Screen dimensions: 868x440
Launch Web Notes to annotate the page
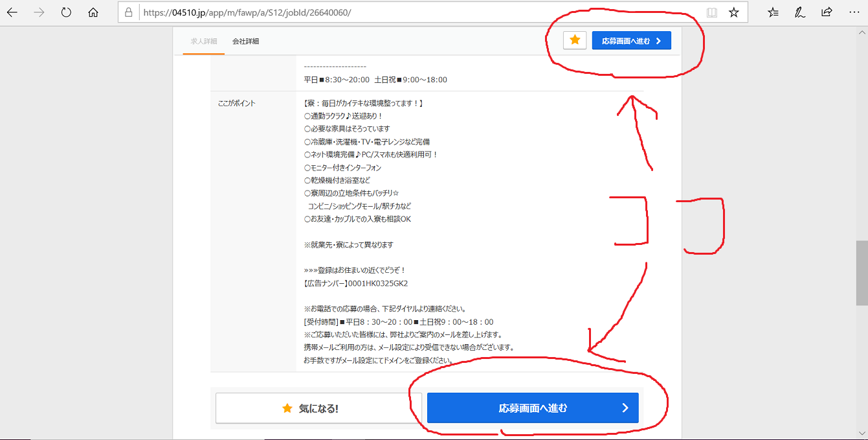point(799,11)
